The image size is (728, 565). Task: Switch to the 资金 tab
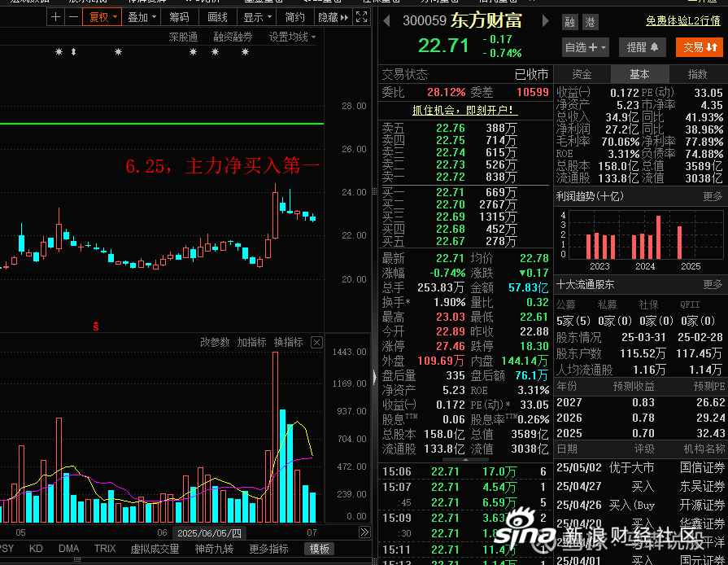[x=582, y=74]
